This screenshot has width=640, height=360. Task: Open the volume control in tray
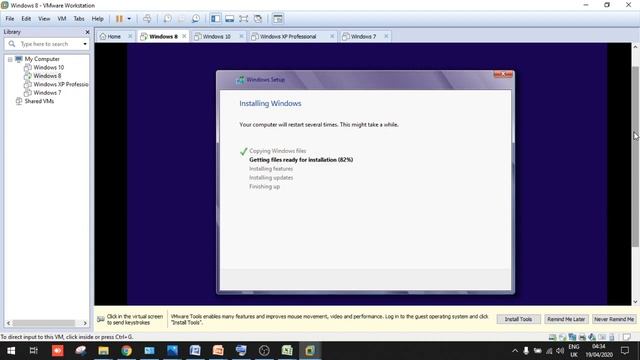pos(560,351)
